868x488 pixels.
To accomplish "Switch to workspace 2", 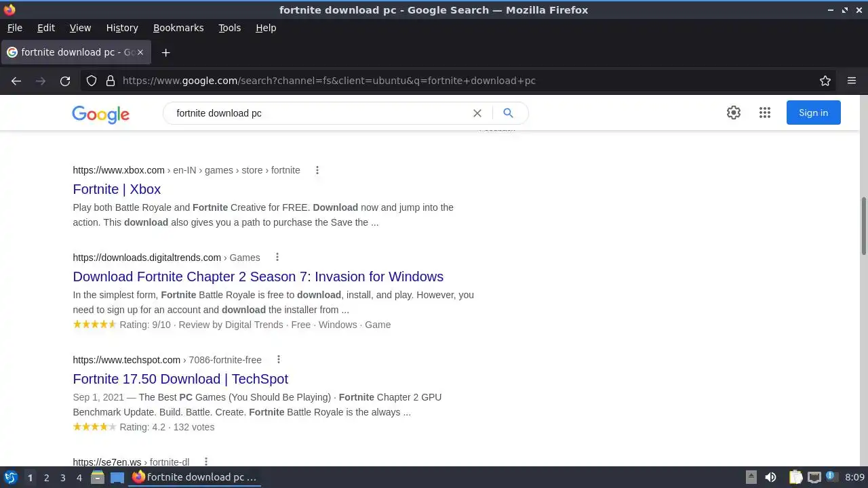I will tap(46, 477).
